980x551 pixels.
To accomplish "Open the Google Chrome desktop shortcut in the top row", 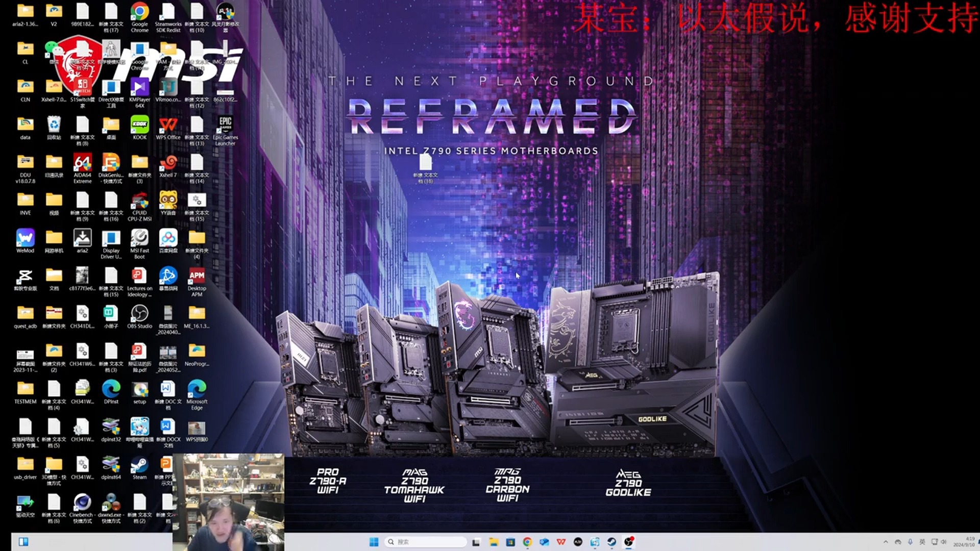I will pos(139,17).
